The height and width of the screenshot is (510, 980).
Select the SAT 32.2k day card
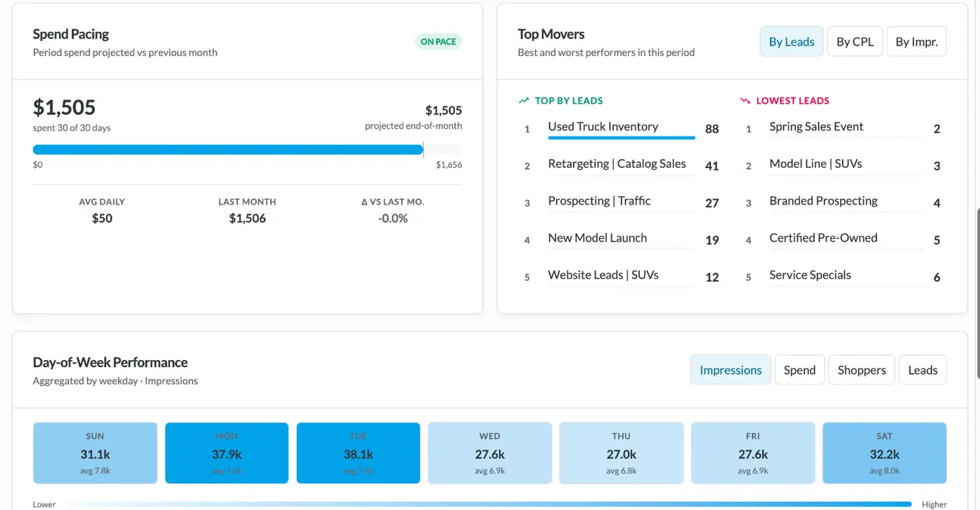[x=885, y=453]
